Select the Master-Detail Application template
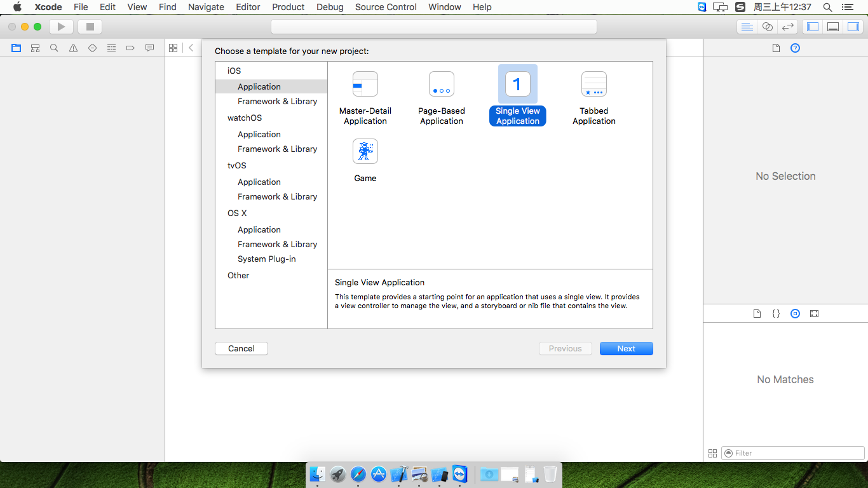This screenshot has height=488, width=868. [x=365, y=98]
